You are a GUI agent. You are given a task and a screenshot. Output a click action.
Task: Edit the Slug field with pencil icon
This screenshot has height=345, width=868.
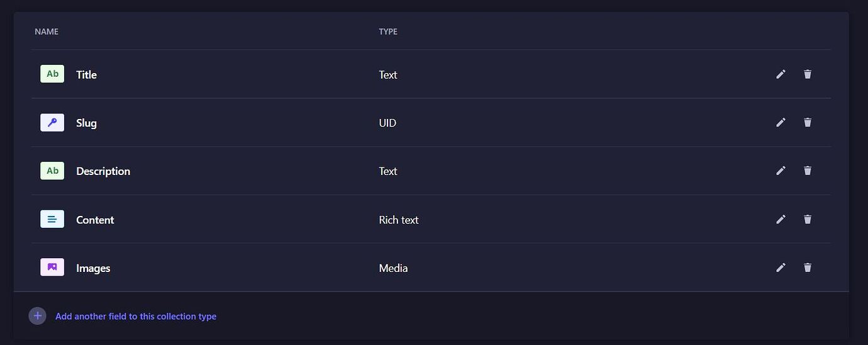(781, 122)
